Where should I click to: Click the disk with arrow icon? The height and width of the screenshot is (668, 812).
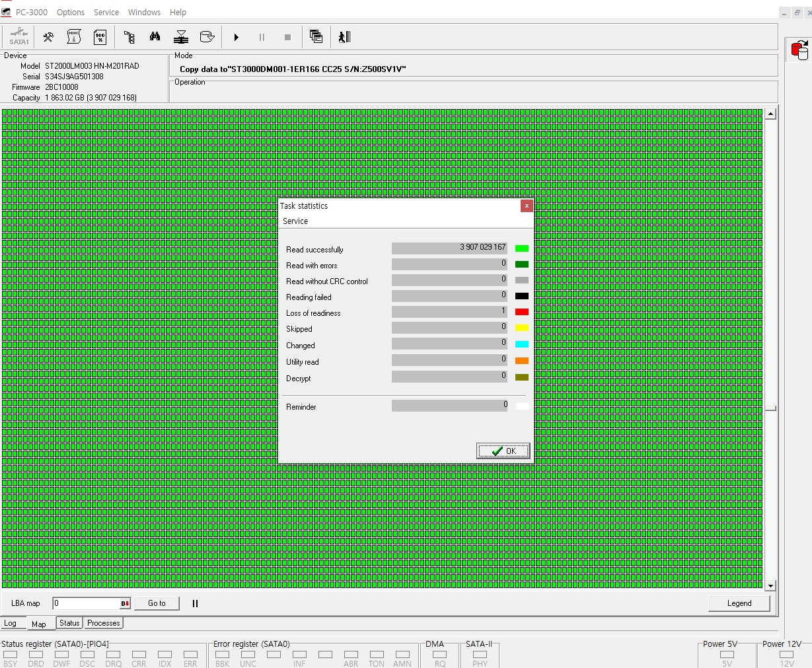pos(207,37)
